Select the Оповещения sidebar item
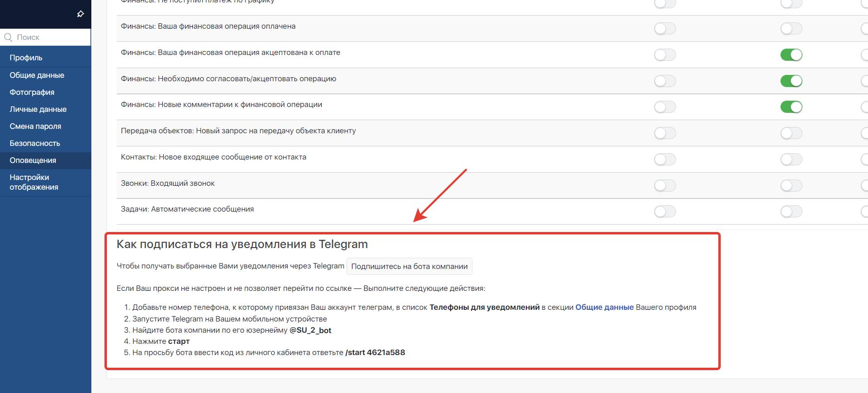 (x=33, y=161)
